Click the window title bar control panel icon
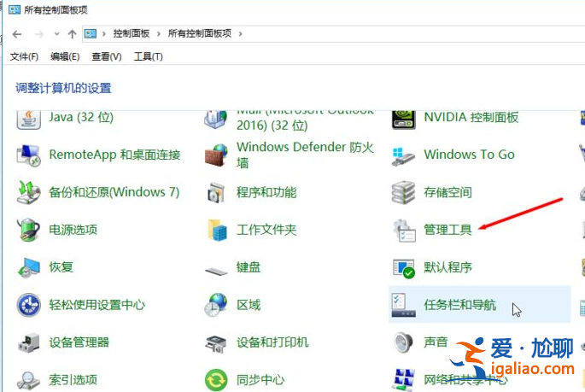Image resolution: width=585 pixels, height=392 pixels. coord(15,9)
